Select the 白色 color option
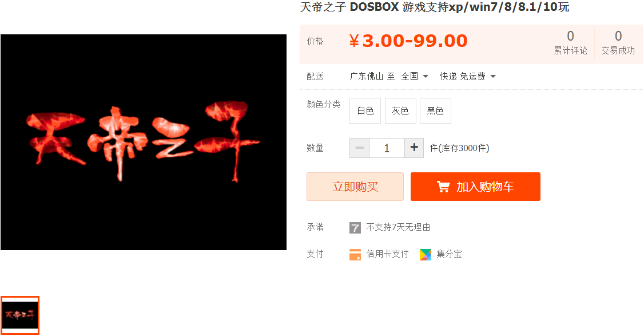The width and height of the screenshot is (644, 336). (365, 110)
